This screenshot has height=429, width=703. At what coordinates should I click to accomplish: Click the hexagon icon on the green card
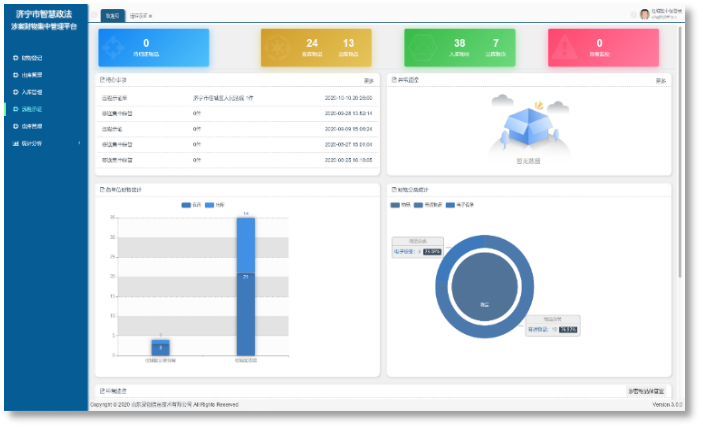coord(424,47)
